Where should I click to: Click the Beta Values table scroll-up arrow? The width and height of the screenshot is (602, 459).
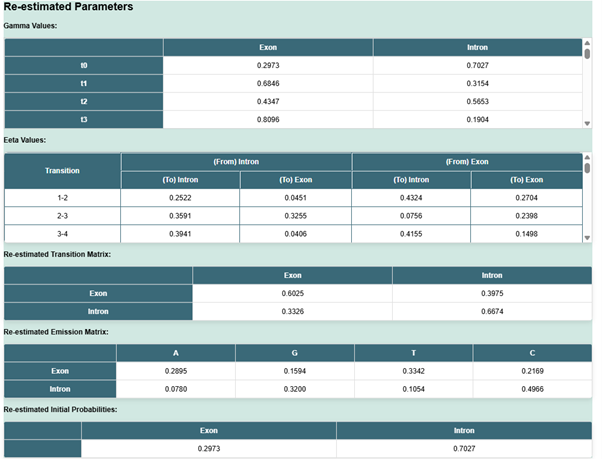(587, 157)
